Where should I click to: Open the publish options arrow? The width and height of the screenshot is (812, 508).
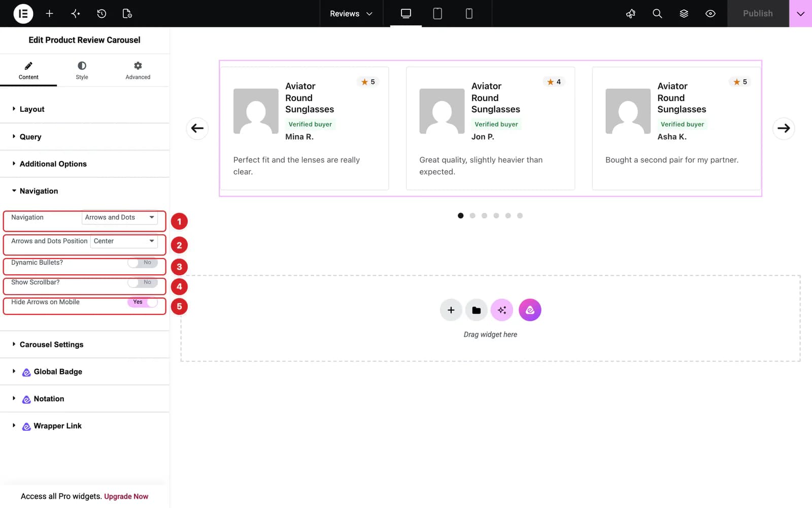(x=800, y=14)
